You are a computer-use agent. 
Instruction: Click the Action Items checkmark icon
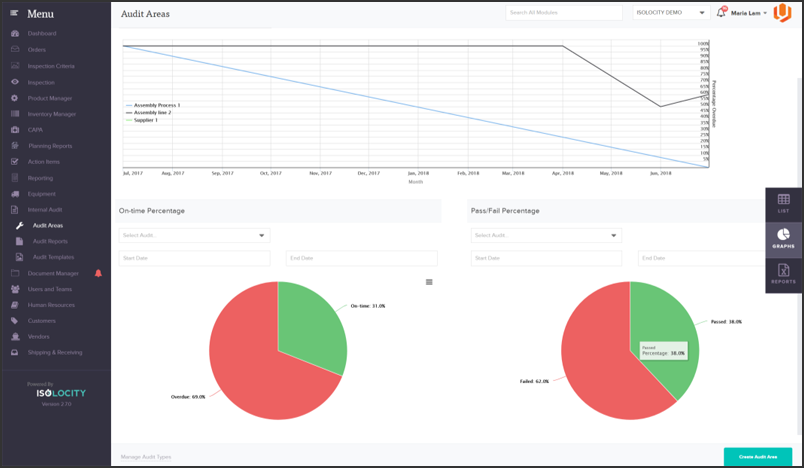tap(15, 161)
